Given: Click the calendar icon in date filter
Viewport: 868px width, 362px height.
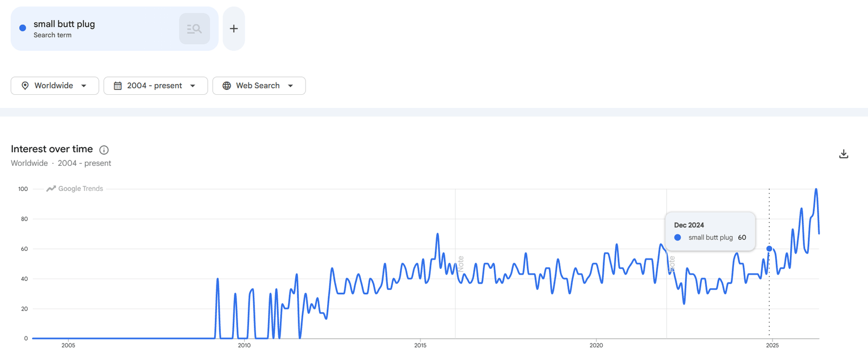Looking at the screenshot, I should pyautogui.click(x=118, y=86).
